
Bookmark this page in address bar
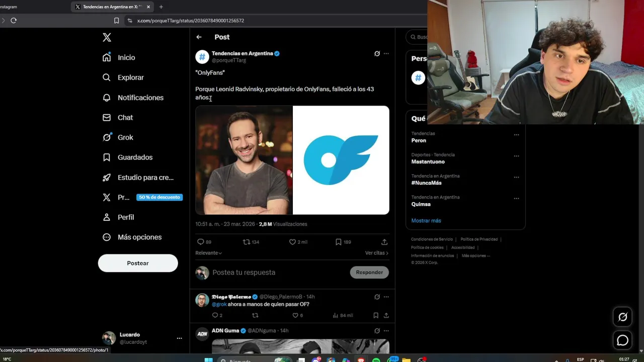116,21
